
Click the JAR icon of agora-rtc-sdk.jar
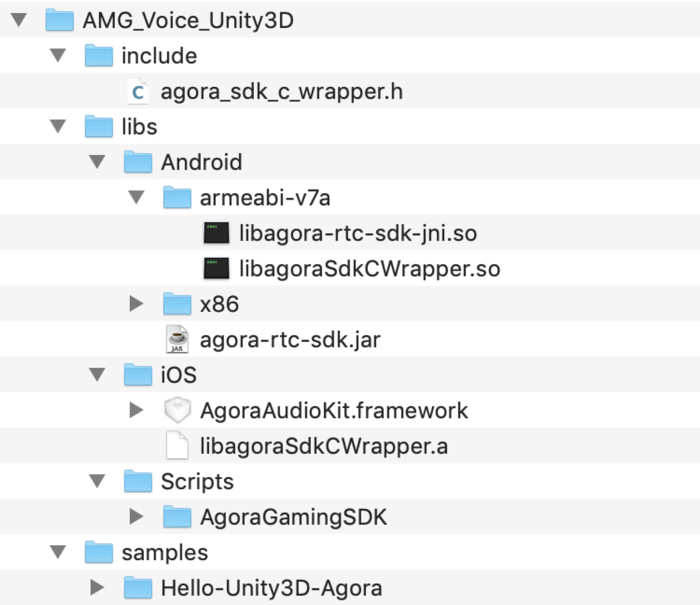pyautogui.click(x=177, y=339)
